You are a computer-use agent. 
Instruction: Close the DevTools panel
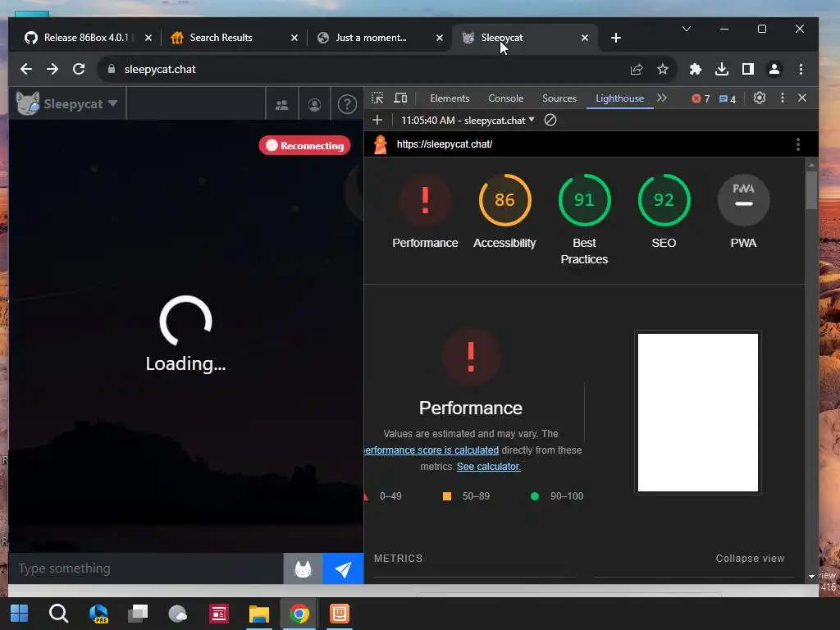coord(802,98)
